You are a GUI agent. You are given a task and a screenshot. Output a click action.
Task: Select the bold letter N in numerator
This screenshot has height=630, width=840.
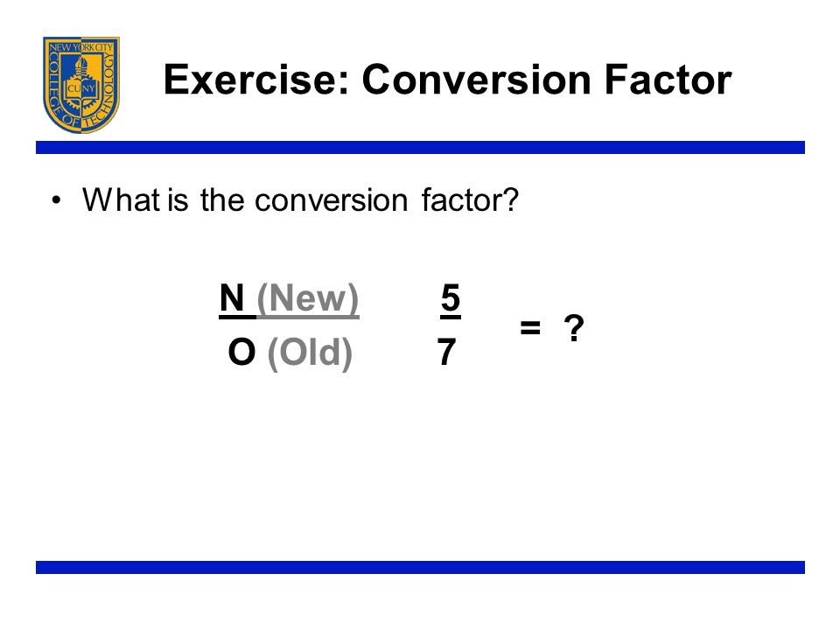point(232,298)
